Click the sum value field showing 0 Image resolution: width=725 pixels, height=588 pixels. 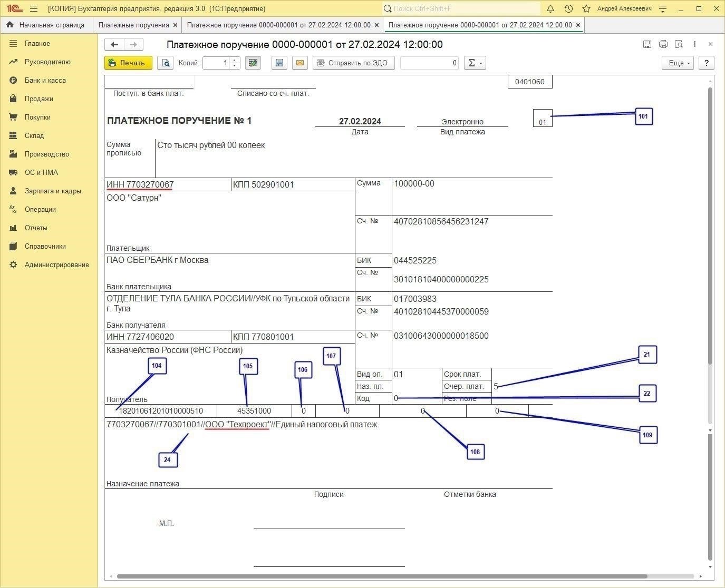click(x=429, y=63)
